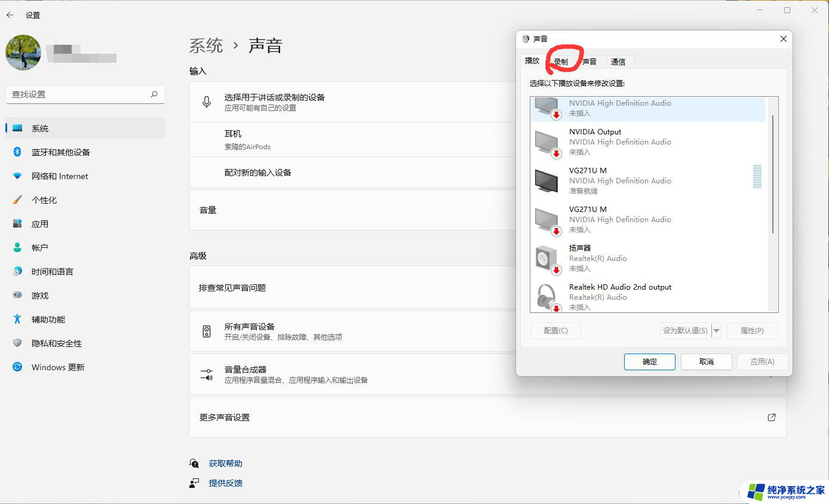Click the external-link icon for 更多声音设置

pyautogui.click(x=772, y=417)
